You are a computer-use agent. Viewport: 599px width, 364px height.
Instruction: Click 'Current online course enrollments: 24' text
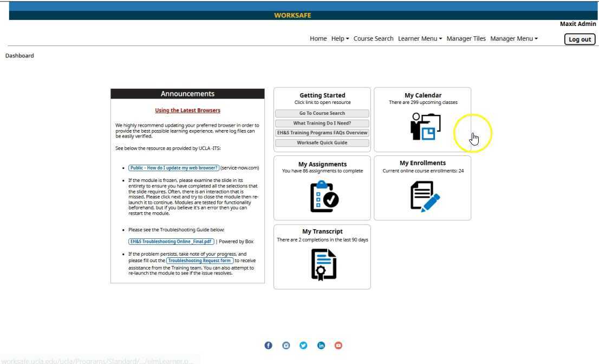pos(423,171)
